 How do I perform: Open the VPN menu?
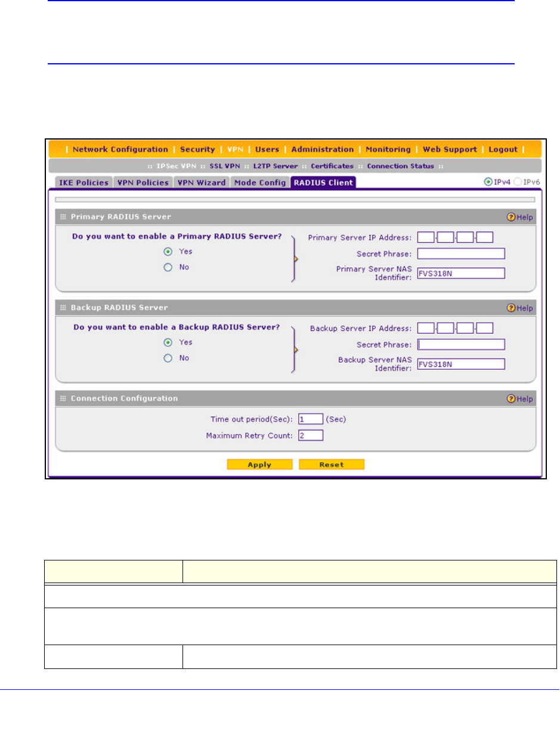pyautogui.click(x=236, y=150)
